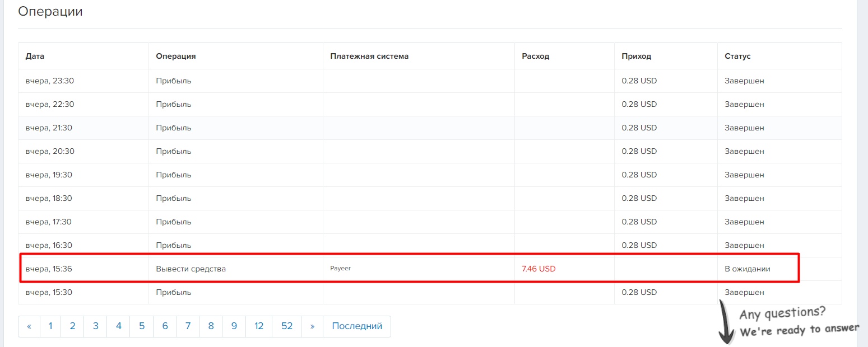Click the next page » arrow

pyautogui.click(x=312, y=326)
